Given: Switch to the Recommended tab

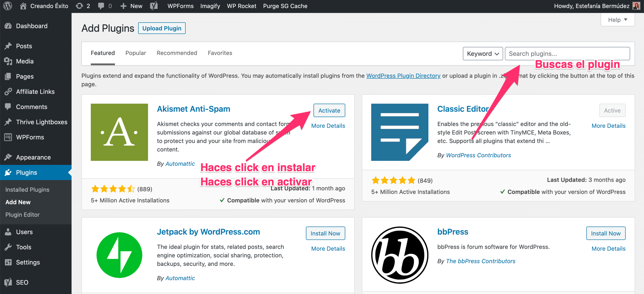Looking at the screenshot, I should tap(177, 53).
